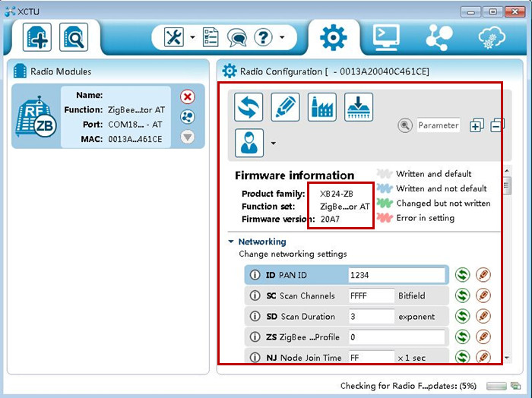Collapse the Networking section
This screenshot has width=532, height=398.
[231, 242]
